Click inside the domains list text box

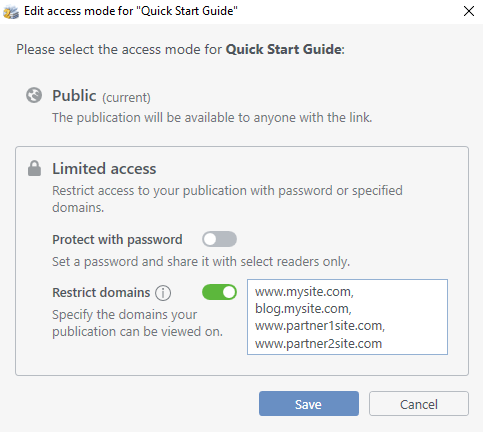(347, 317)
